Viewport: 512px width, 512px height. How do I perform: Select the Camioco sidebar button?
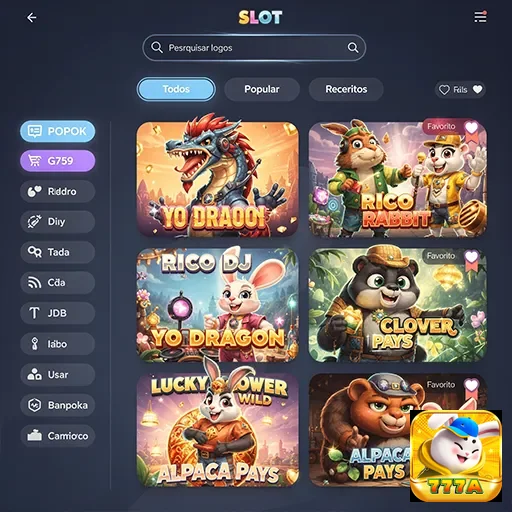click(x=58, y=436)
